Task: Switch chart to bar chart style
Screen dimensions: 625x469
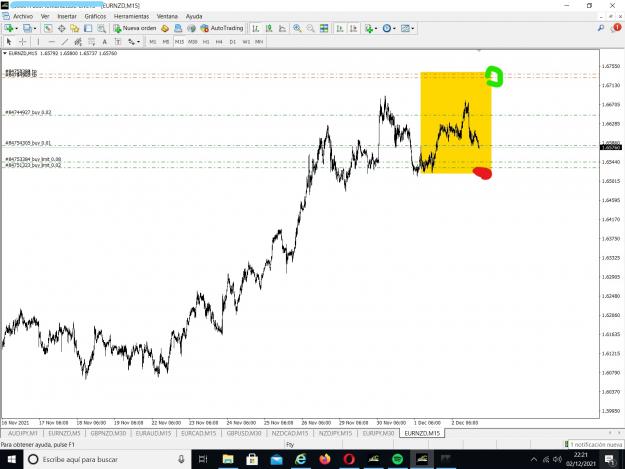Action: 256,28
